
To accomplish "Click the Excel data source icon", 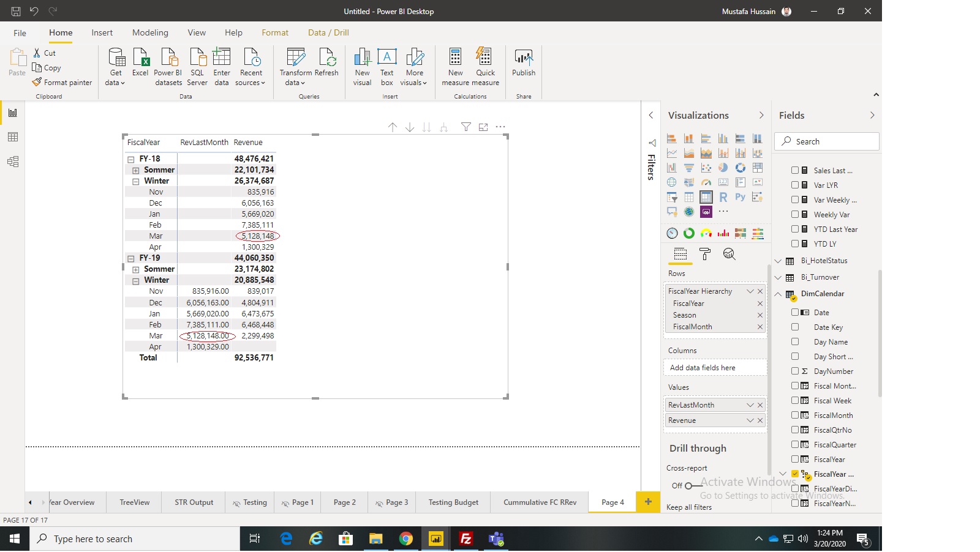I will click(140, 62).
